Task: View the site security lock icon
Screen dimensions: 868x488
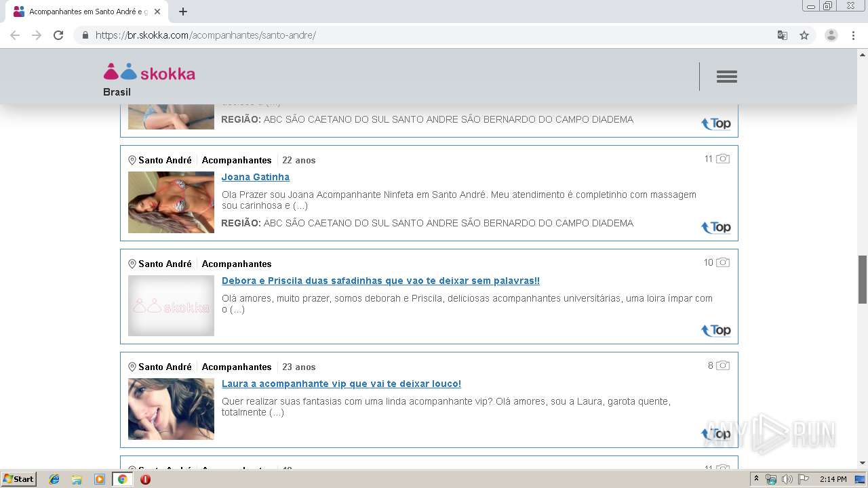Action: [x=85, y=35]
